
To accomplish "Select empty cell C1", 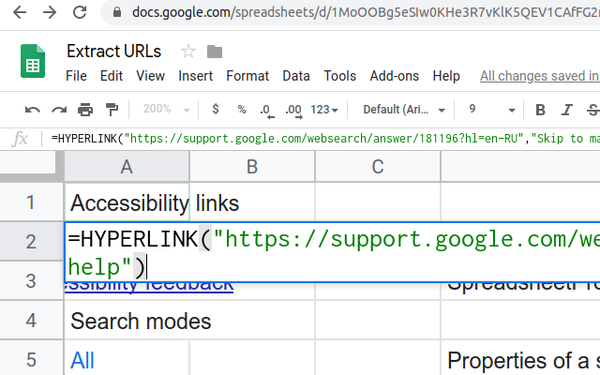I will 378,202.
